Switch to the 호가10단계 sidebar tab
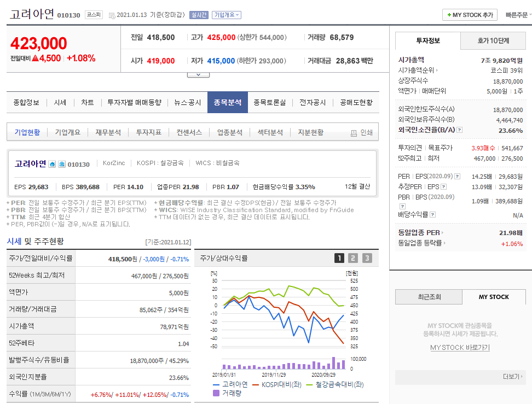The image size is (532, 404). (x=493, y=40)
